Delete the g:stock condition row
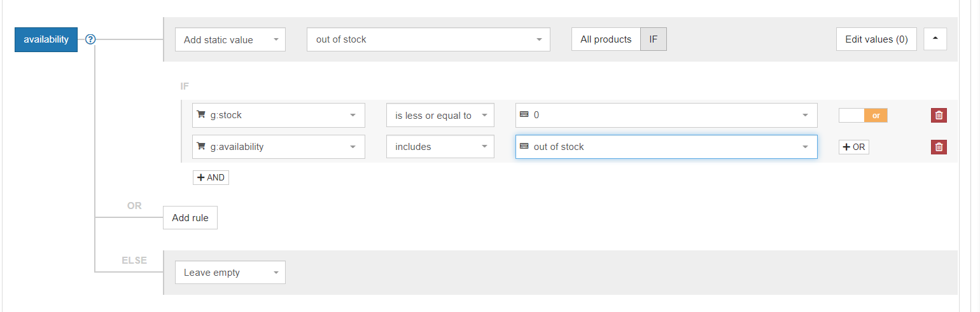Viewport: 980px width, 312px height. pyautogui.click(x=939, y=115)
